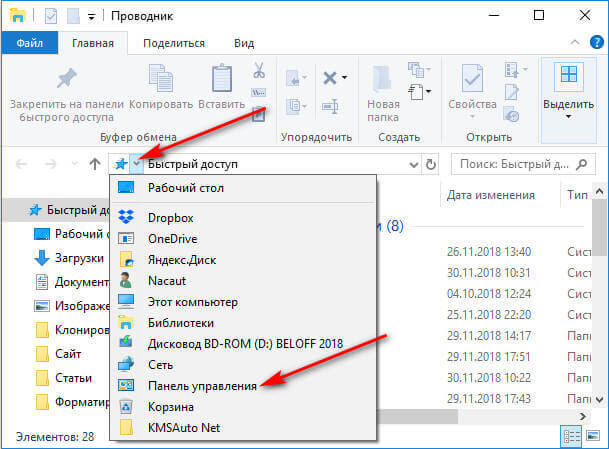Choose OneDrive from the dropdown list
Screen dimensions: 609x449
point(243,239)
